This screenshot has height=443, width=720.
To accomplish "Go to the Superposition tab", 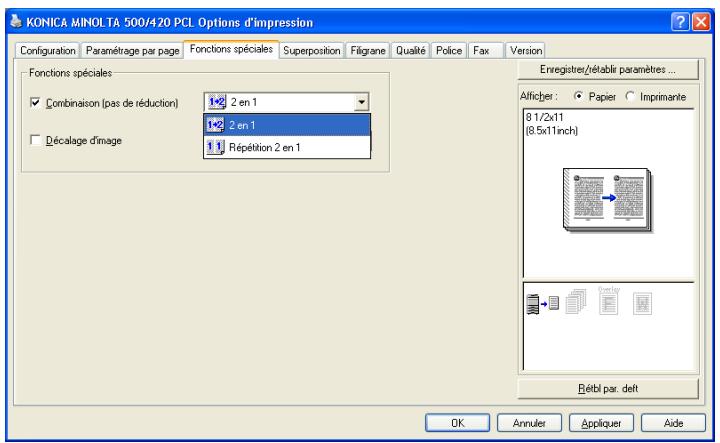I will coord(311,50).
